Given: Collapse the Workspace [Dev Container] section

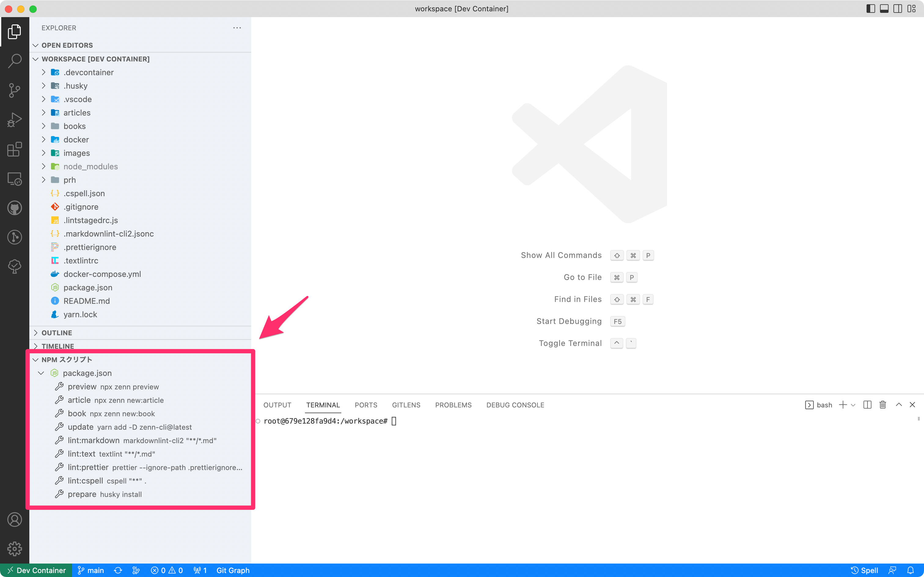Looking at the screenshot, I should click(140, 59).
